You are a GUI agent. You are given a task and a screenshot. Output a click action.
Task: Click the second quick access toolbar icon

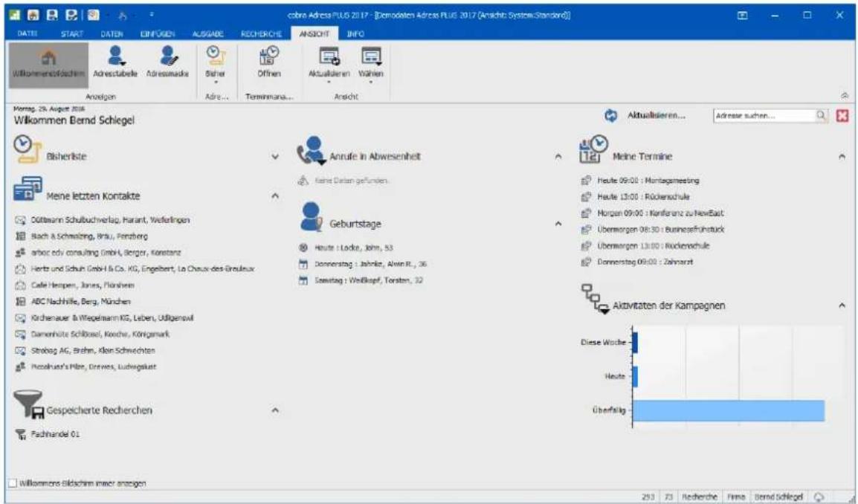coord(33,16)
